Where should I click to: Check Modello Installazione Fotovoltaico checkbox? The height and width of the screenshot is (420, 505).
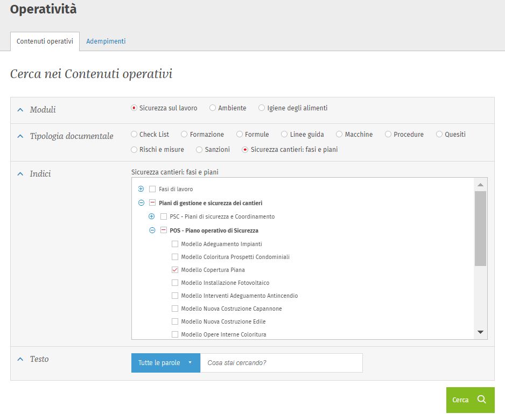click(175, 283)
